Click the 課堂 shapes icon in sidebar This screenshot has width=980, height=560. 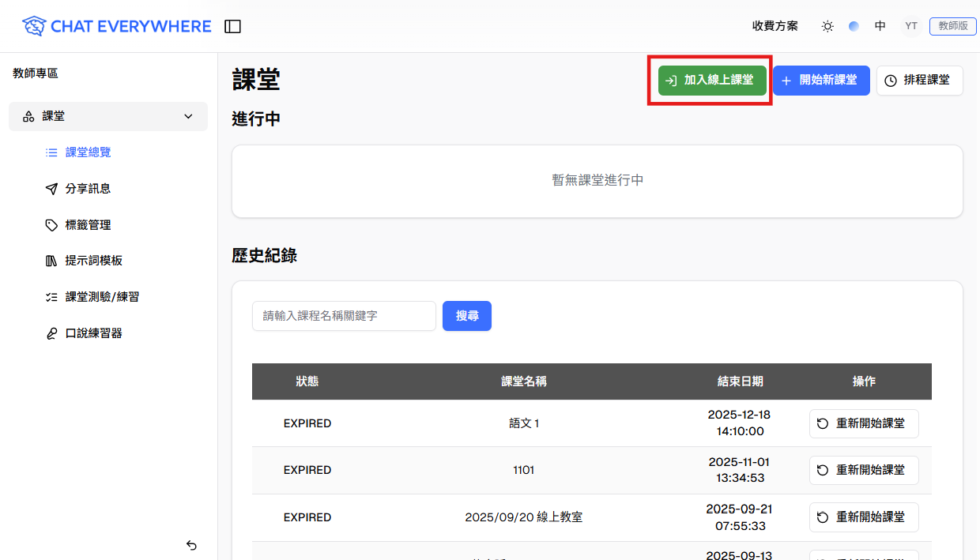pos(28,116)
